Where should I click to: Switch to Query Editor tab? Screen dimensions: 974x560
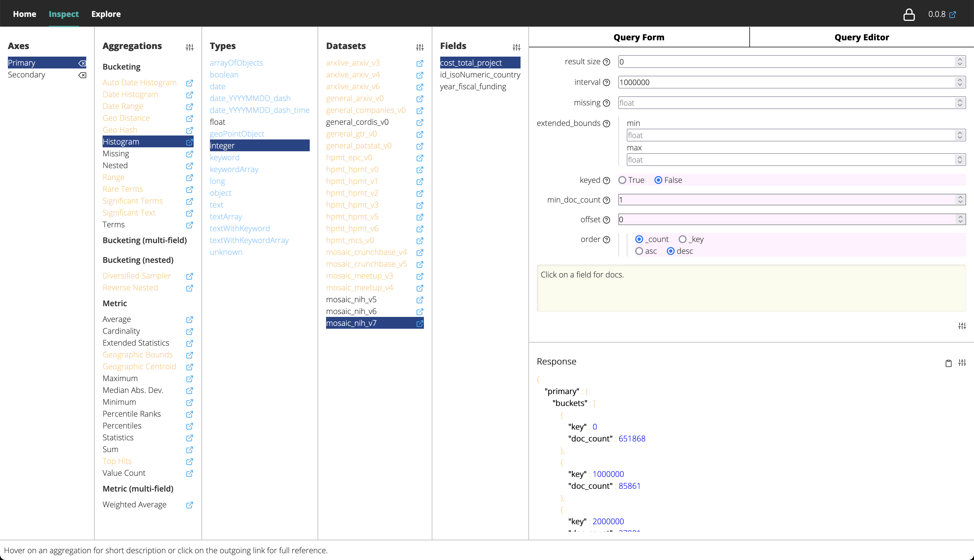coord(861,37)
